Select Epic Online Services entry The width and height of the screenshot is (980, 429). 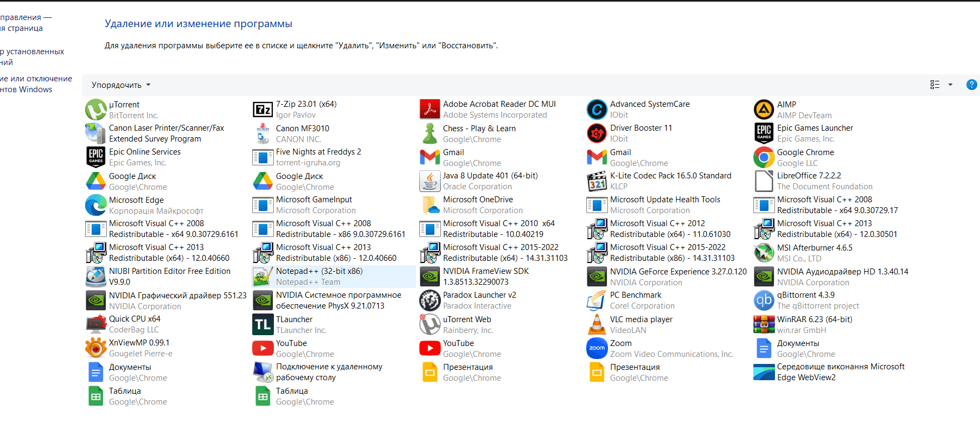pos(165,157)
